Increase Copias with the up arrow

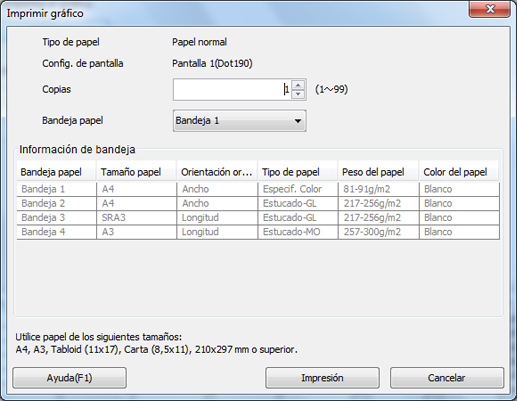pos(298,85)
